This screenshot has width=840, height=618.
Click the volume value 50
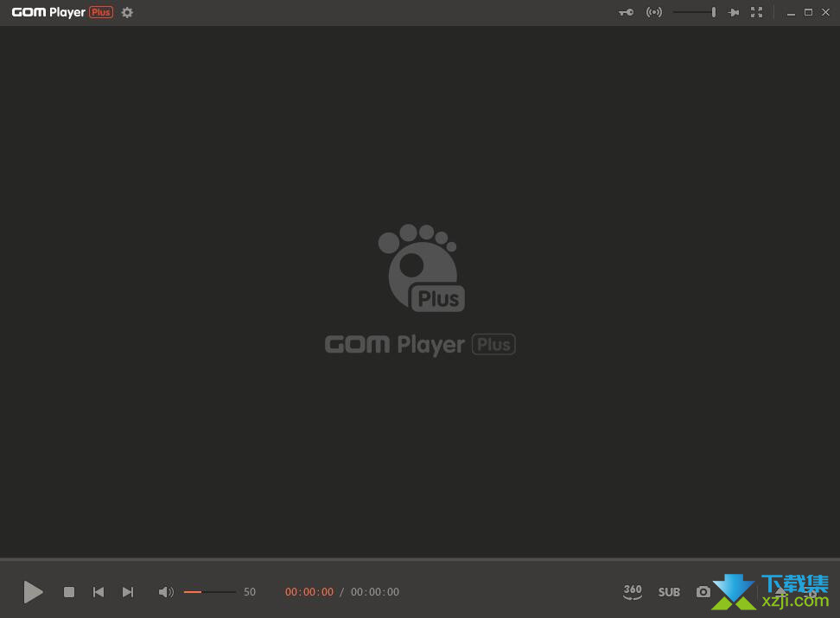tap(250, 592)
